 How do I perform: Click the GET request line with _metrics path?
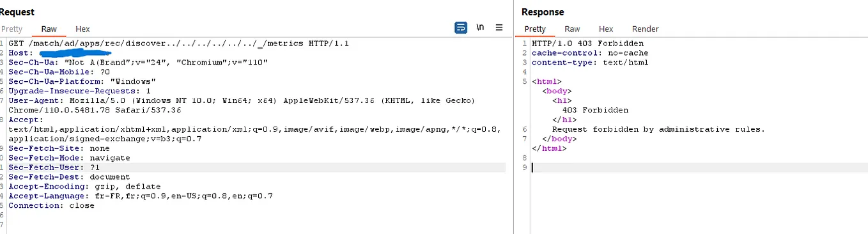178,43
